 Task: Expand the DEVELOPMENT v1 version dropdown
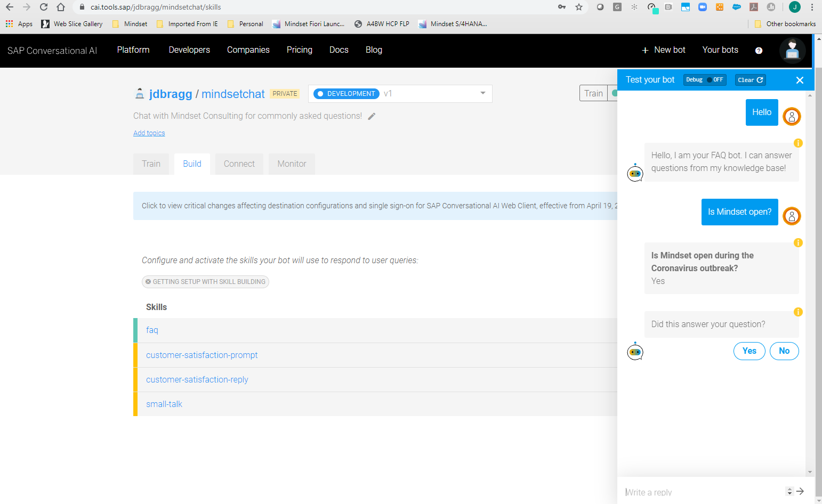(x=400, y=94)
